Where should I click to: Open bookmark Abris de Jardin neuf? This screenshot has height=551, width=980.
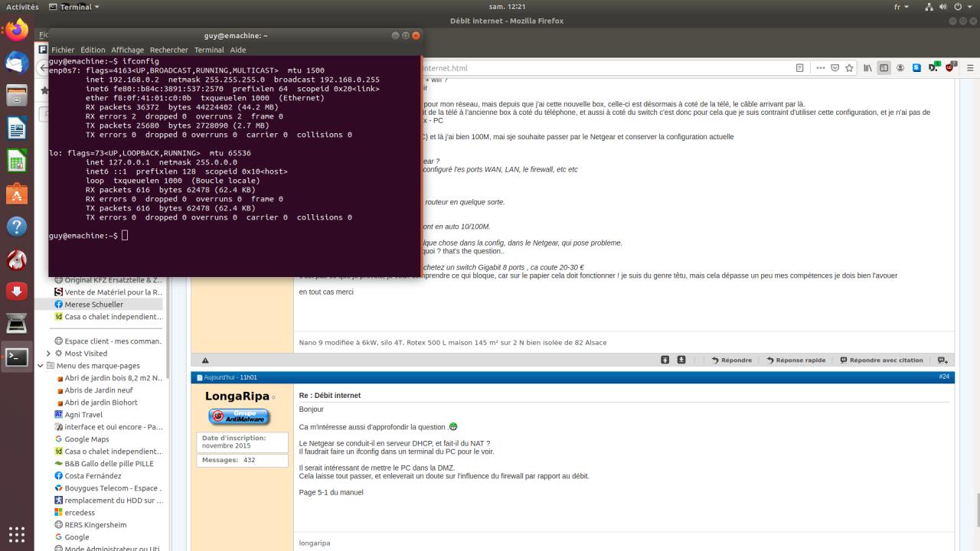pyautogui.click(x=93, y=390)
